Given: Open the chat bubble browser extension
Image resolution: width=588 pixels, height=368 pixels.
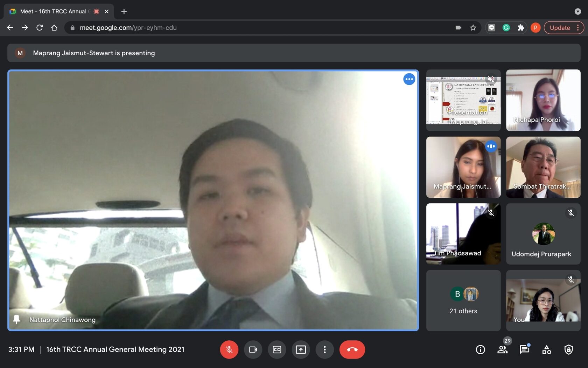Looking at the screenshot, I should click(492, 28).
